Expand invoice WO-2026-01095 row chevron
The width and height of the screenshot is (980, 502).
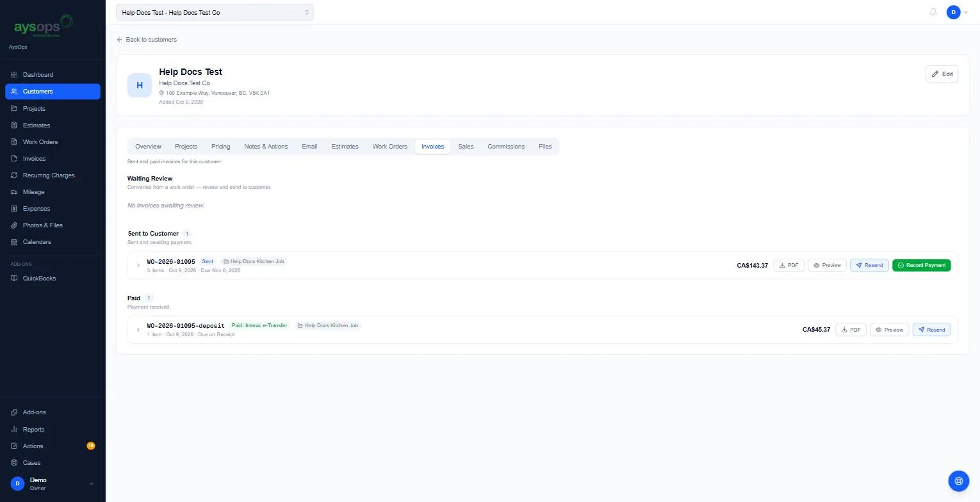[x=138, y=265]
